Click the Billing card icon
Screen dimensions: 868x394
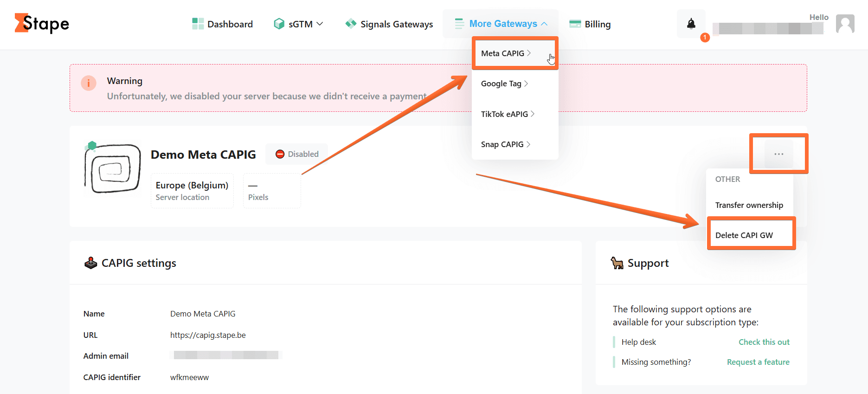(x=575, y=24)
